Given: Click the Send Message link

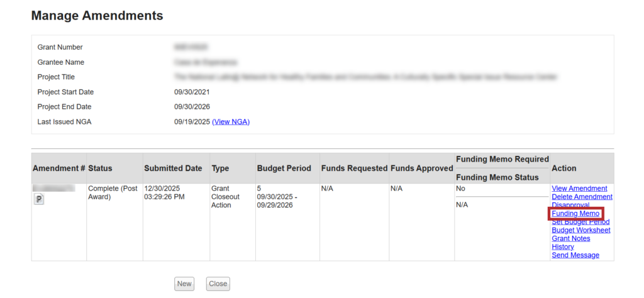Looking at the screenshot, I should pyautogui.click(x=575, y=255).
